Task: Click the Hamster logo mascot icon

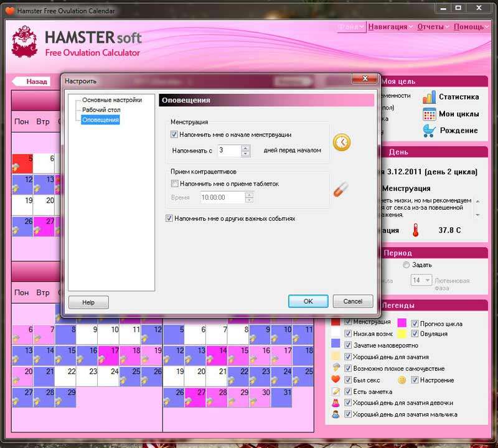Action: tap(24, 42)
